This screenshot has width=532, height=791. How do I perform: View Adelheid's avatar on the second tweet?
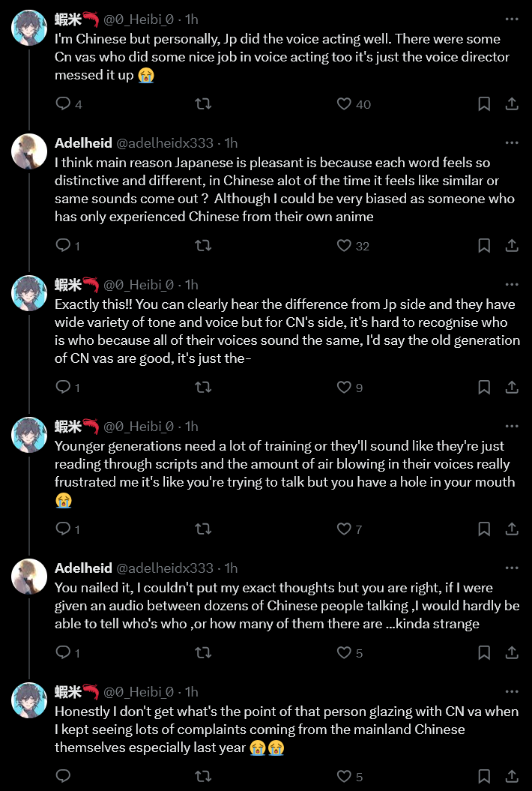[x=29, y=151]
